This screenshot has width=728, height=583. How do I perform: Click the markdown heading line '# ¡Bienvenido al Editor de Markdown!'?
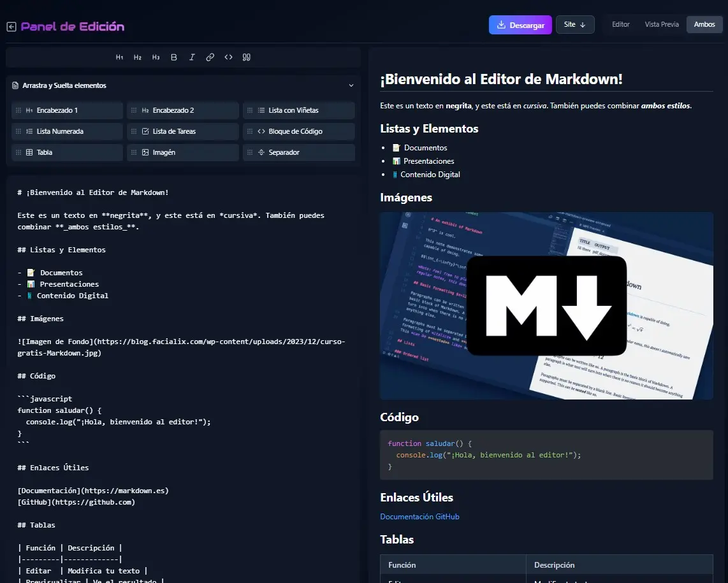pyautogui.click(x=93, y=192)
